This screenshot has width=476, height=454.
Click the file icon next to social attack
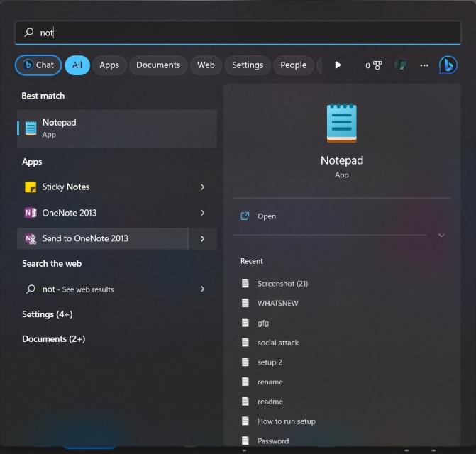(x=245, y=343)
